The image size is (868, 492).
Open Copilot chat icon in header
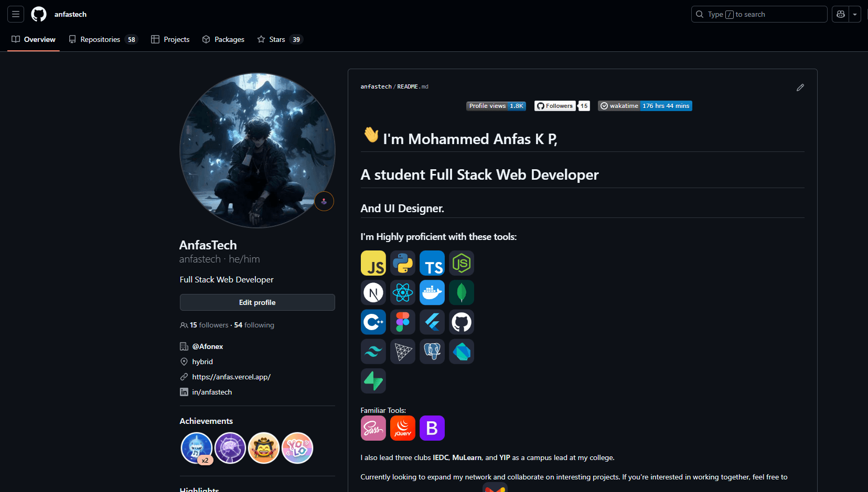point(841,14)
